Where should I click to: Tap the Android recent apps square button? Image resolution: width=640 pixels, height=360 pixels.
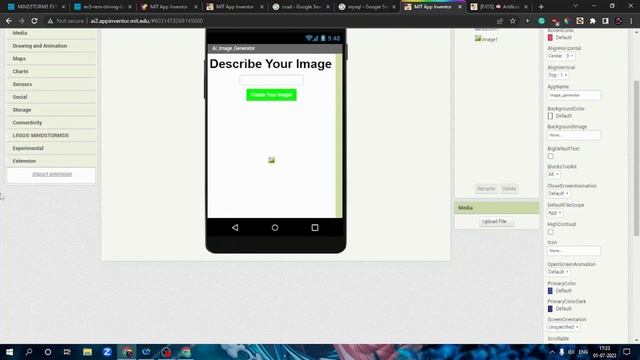pyautogui.click(x=315, y=228)
